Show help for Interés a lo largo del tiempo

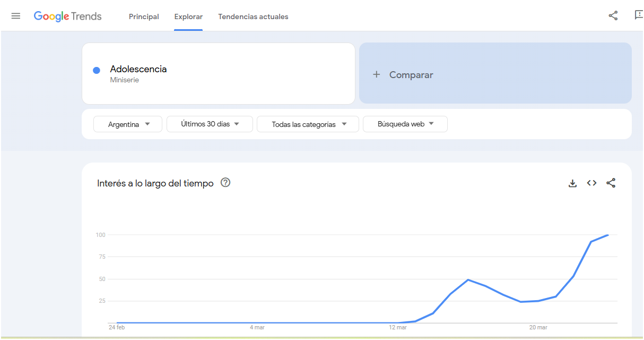[225, 183]
